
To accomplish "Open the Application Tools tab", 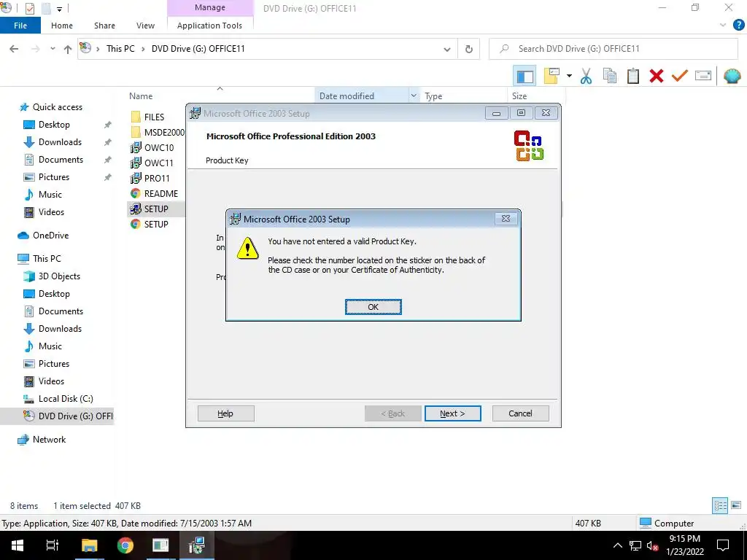I will pyautogui.click(x=209, y=26).
